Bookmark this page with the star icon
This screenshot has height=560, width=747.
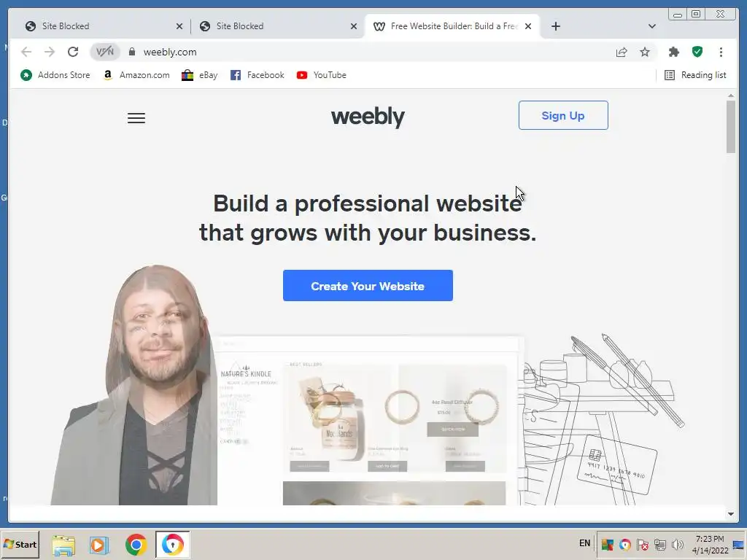[x=645, y=52]
